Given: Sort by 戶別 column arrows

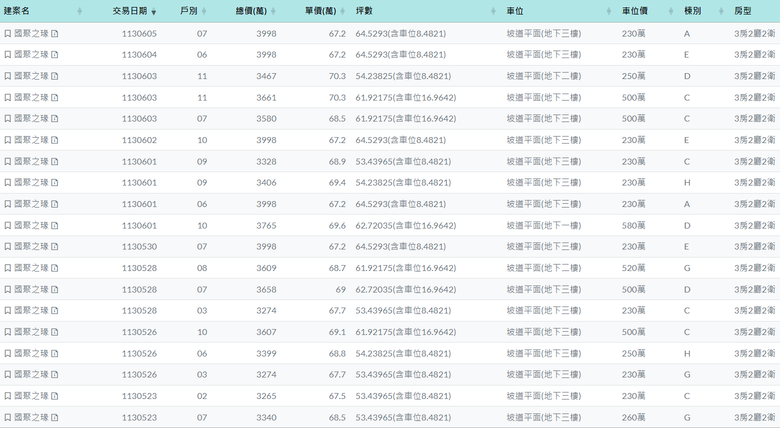Looking at the screenshot, I should 204,11.
